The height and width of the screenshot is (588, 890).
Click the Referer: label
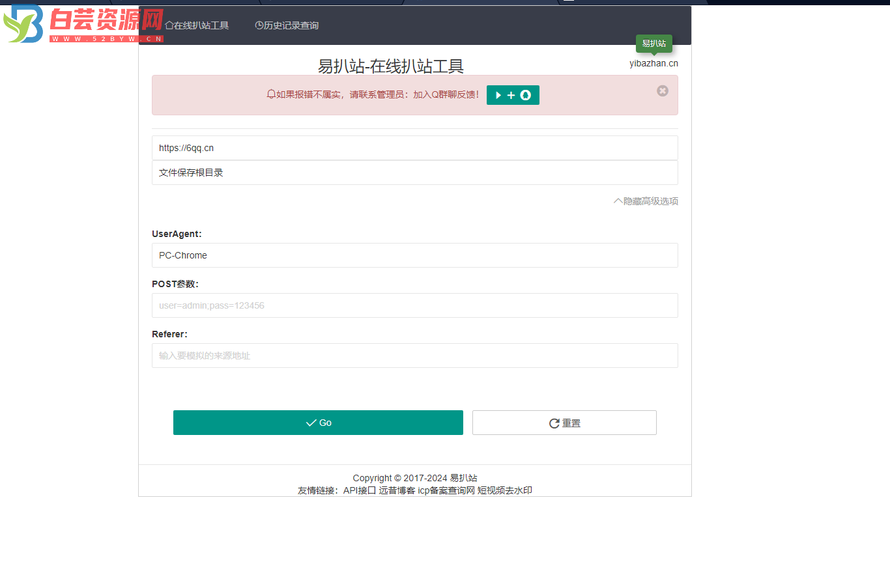point(169,334)
